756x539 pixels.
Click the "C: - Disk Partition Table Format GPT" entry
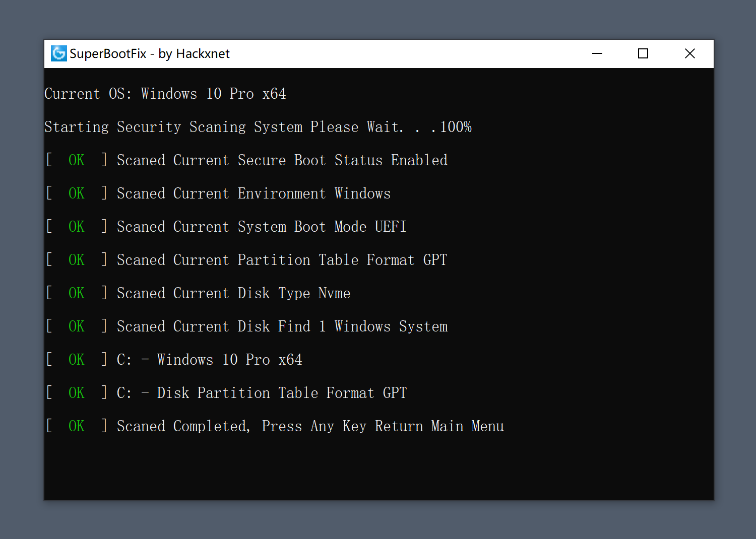coord(262,393)
